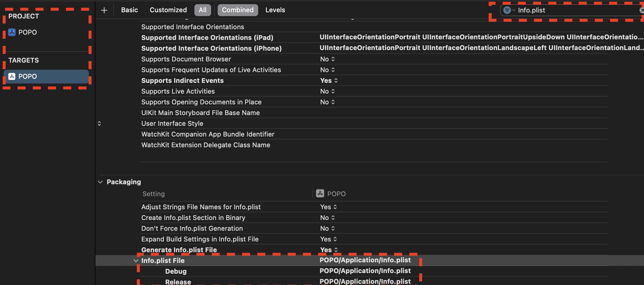Show Customized build settings
The image size is (644, 285).
168,10
